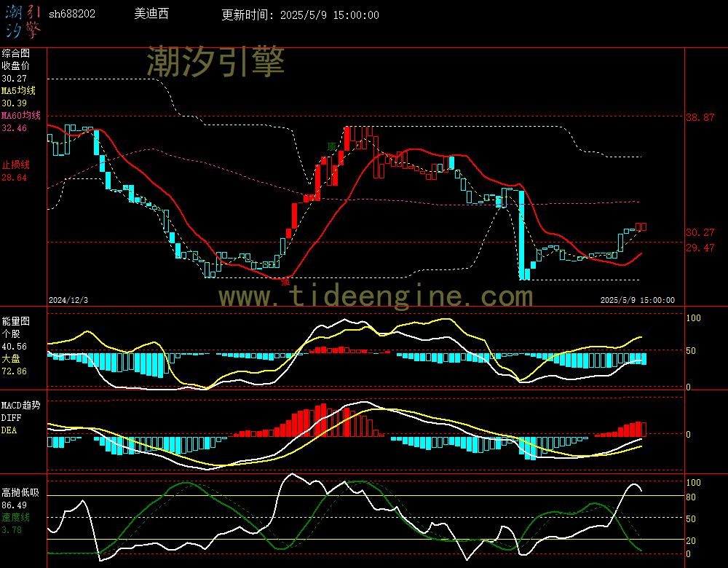
Task: Click the 高抛低吸 value 86.49
Action: (15, 505)
